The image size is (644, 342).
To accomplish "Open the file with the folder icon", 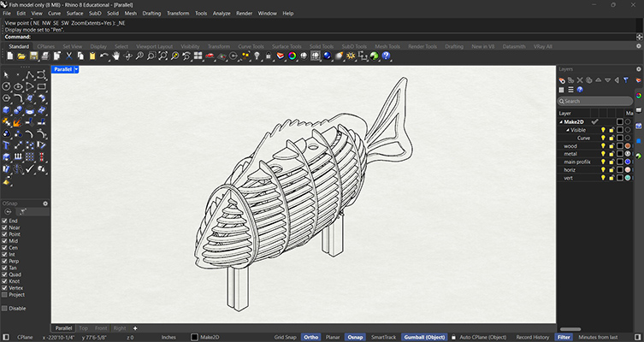I will pos(21,56).
